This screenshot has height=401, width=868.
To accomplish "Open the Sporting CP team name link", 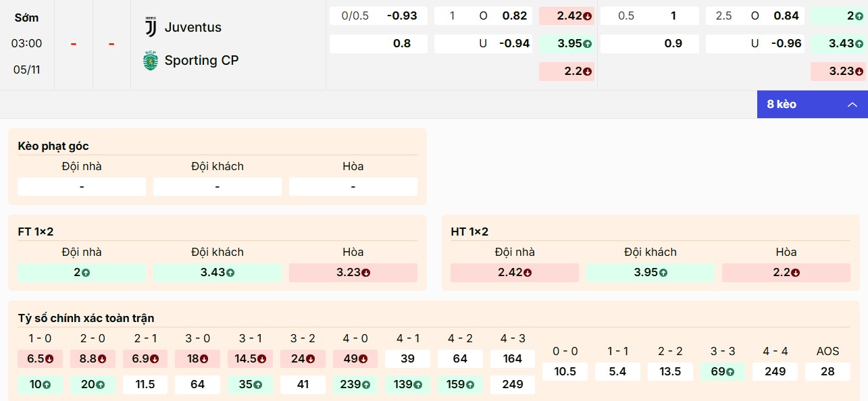I will pyautogui.click(x=201, y=61).
